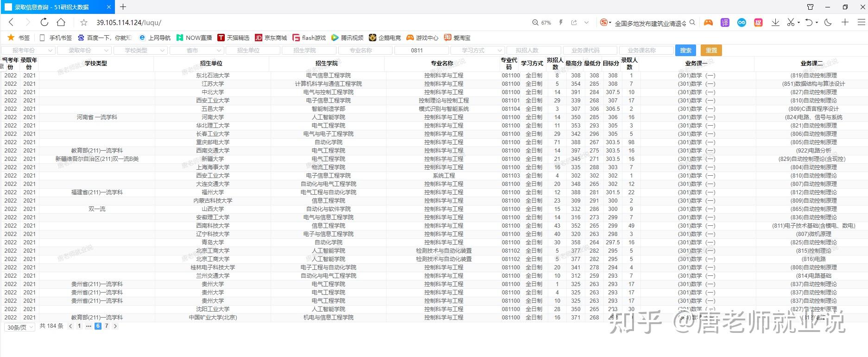
Task: Expand the 学校类型 dropdown filter
Action: (x=140, y=50)
